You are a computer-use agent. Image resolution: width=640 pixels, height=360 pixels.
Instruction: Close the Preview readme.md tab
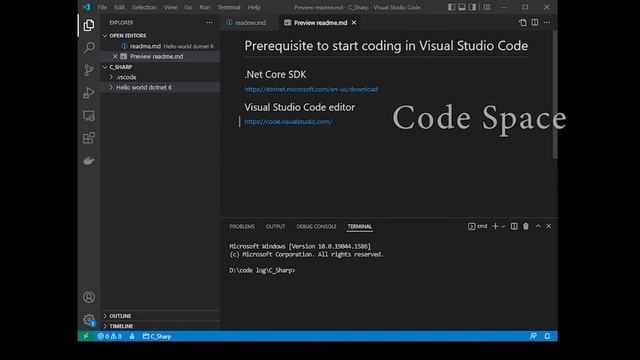[x=354, y=22]
